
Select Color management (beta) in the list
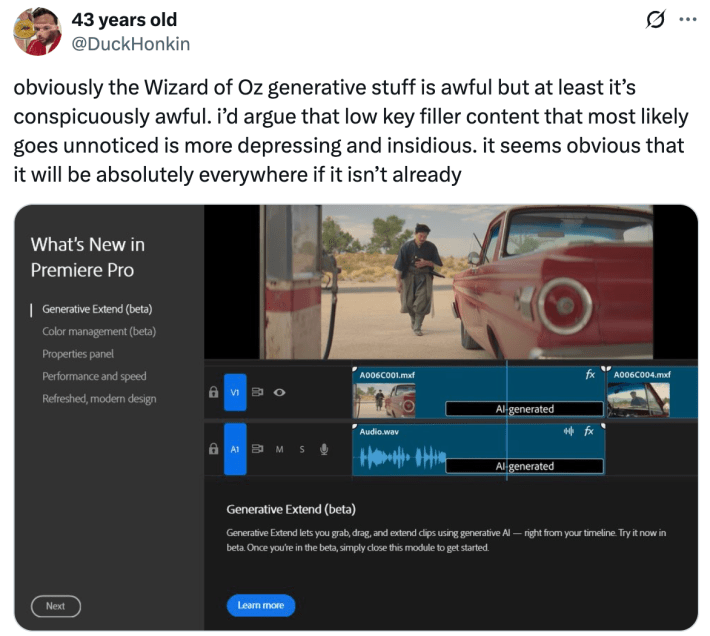[x=98, y=331]
